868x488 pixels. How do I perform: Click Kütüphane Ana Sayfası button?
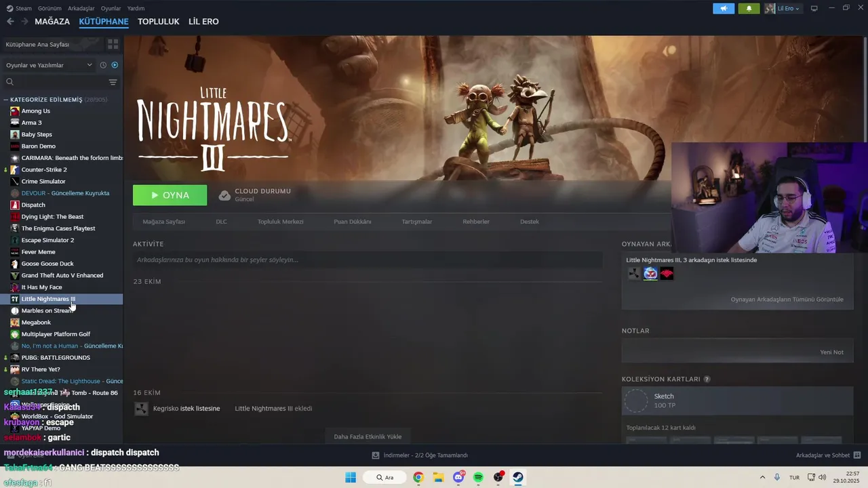(x=52, y=44)
